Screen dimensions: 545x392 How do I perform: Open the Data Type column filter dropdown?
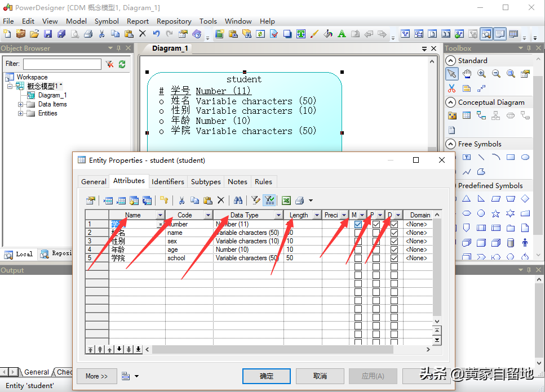278,215
